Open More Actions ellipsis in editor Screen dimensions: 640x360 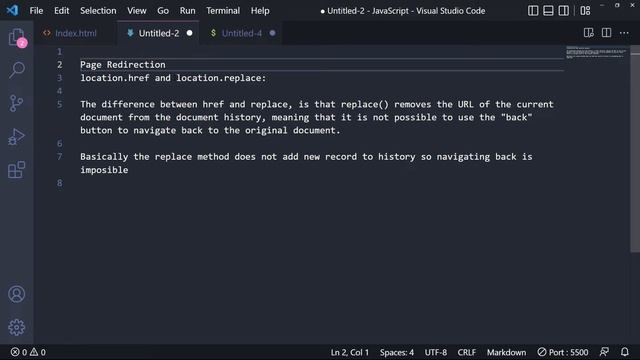(624, 33)
